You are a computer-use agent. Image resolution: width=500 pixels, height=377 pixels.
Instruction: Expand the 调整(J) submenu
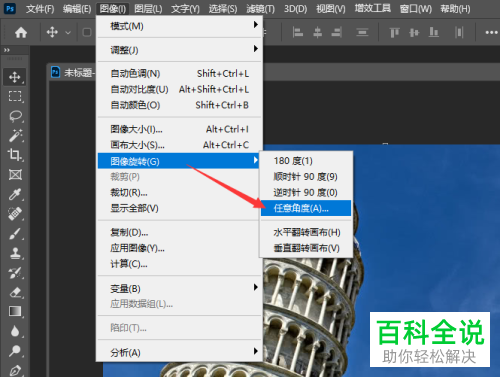[x=179, y=50]
